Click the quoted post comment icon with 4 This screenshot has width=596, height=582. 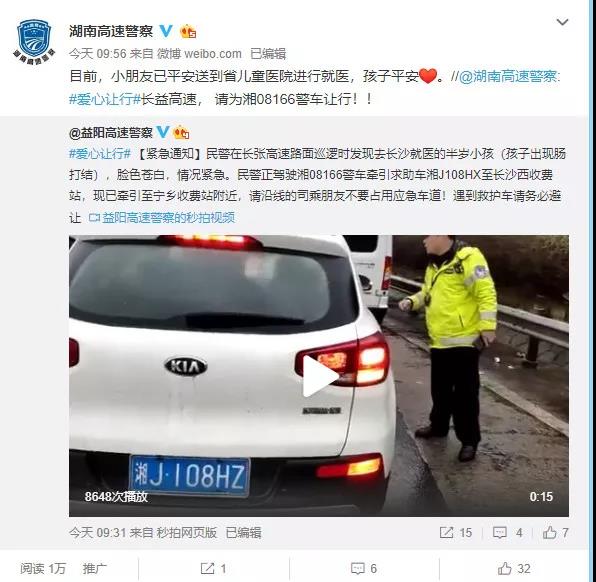[x=507, y=532]
